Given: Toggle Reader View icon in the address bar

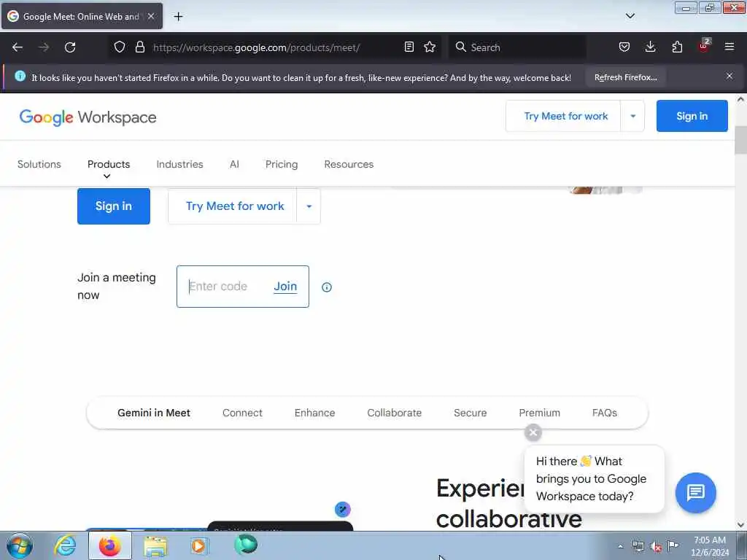Looking at the screenshot, I should [x=409, y=47].
